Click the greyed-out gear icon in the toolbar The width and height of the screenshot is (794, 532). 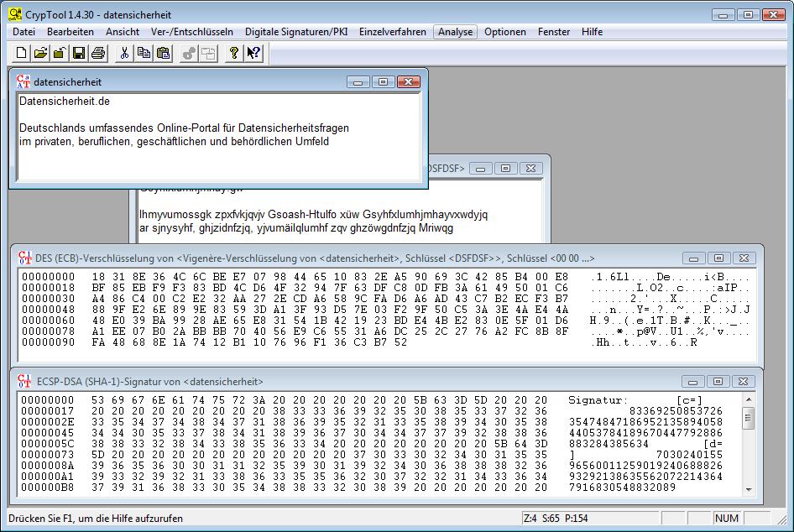pos(190,53)
